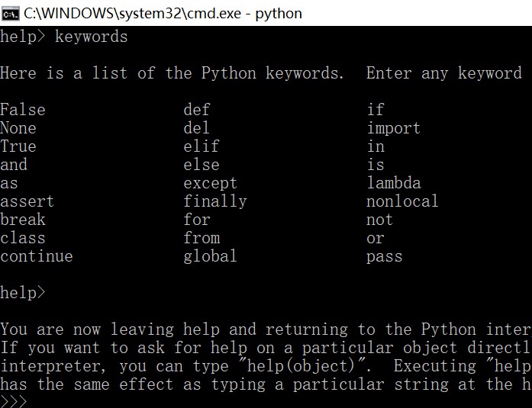Click the keyword 'False' in the list

(x=23, y=110)
